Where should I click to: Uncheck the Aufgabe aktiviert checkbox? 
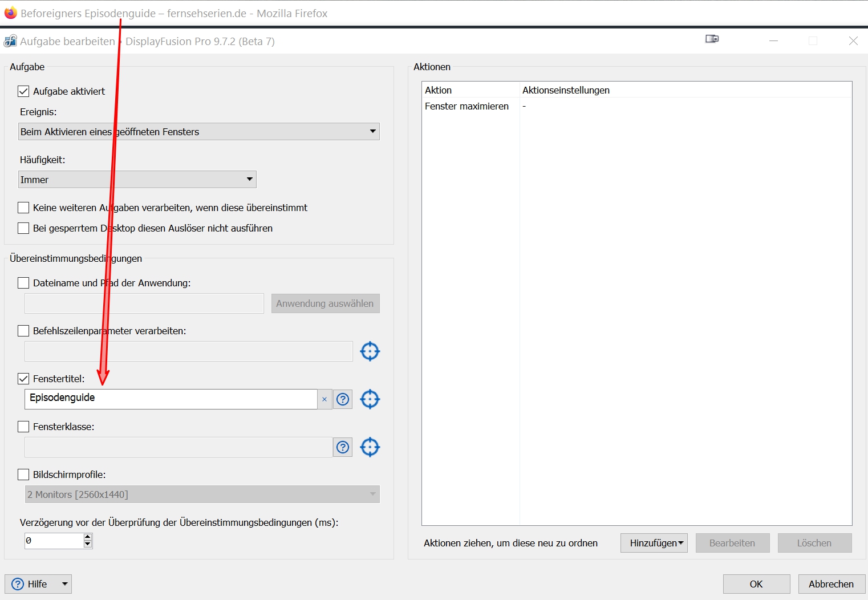(23, 91)
